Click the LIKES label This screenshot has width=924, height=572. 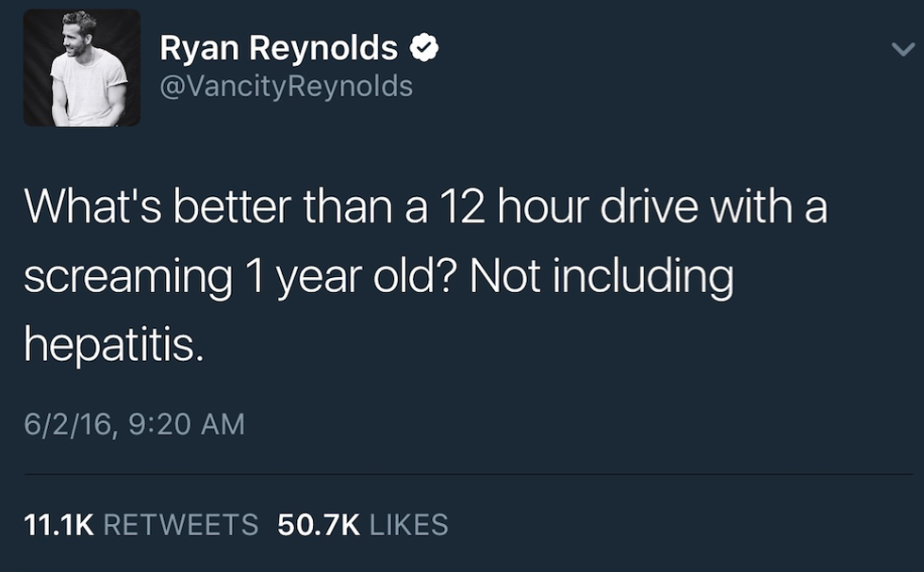click(408, 525)
